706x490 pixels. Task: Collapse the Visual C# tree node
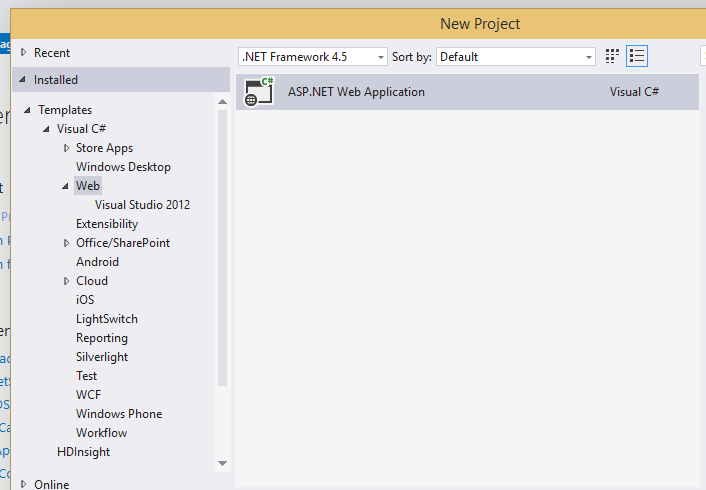(x=46, y=129)
